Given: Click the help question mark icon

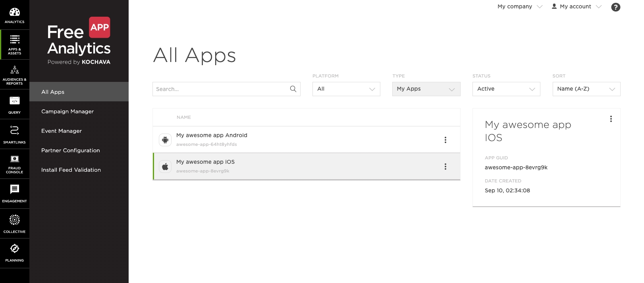Looking at the screenshot, I should coord(615,7).
